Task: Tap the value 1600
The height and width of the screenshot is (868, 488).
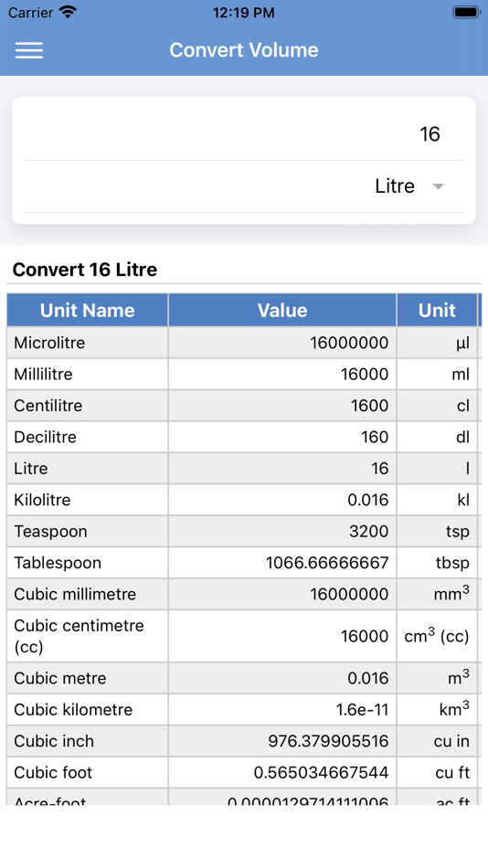Action: point(369,406)
